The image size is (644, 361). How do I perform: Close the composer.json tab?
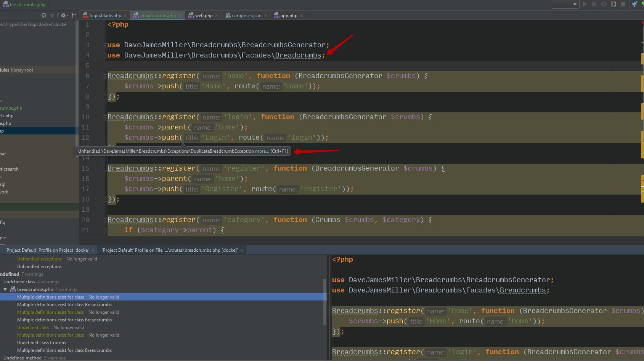(265, 16)
